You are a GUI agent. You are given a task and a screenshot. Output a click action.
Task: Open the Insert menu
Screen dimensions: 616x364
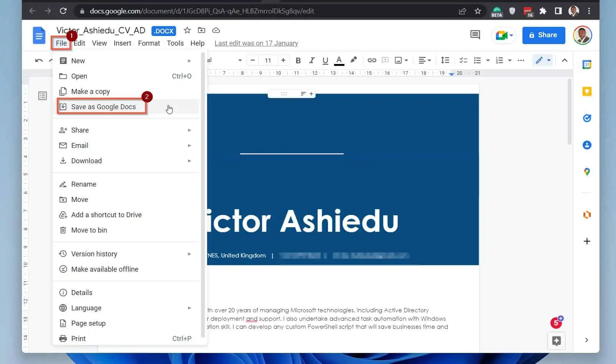tap(122, 43)
